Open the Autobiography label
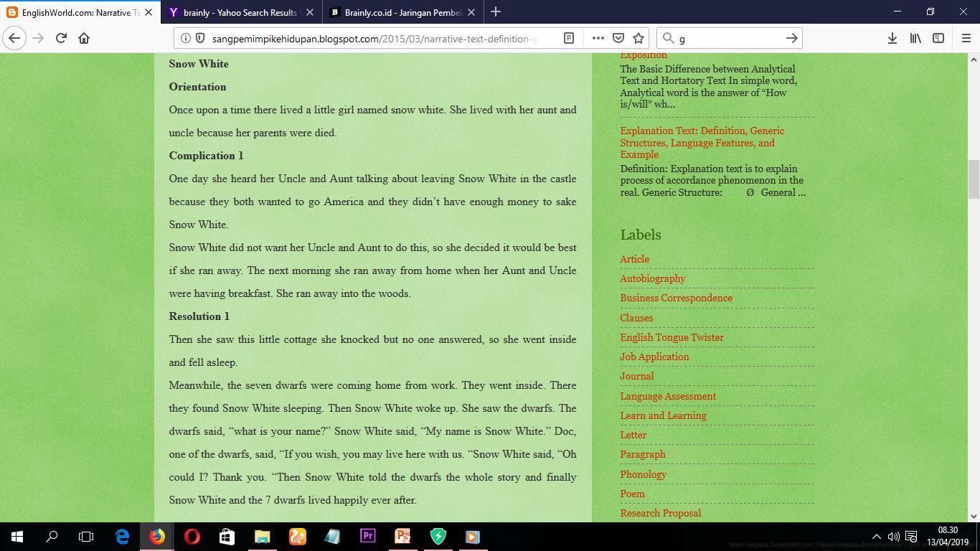Viewport: 980px width, 551px height. [x=652, y=278]
